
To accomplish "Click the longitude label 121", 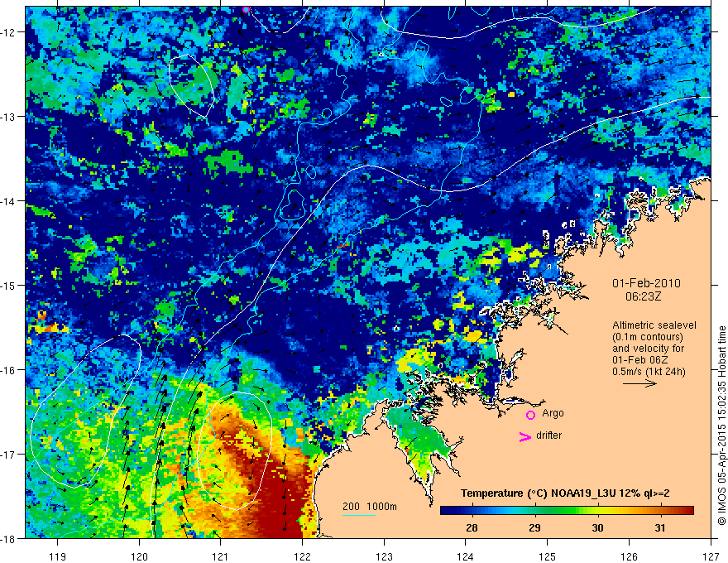I will [x=221, y=556].
